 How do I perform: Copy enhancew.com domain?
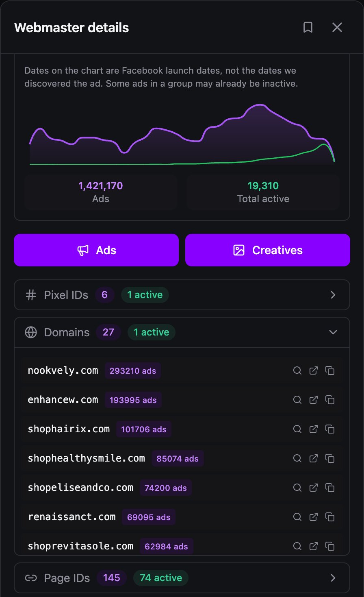pyautogui.click(x=330, y=400)
